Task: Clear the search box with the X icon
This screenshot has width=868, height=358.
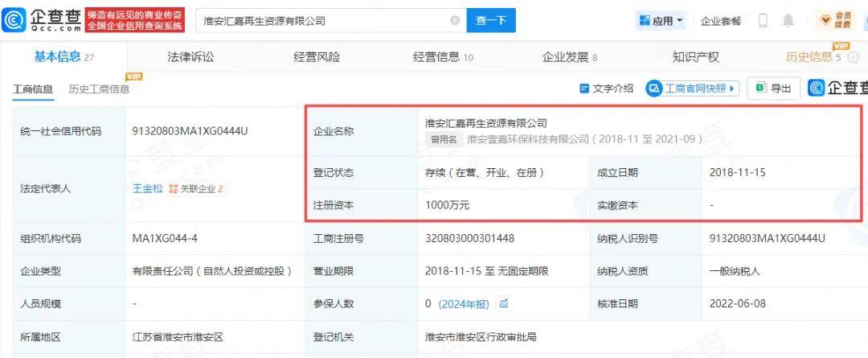Action: 455,21
